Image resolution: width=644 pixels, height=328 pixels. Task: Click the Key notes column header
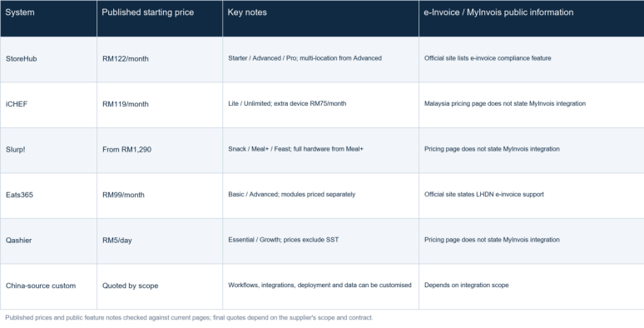pyautogui.click(x=321, y=18)
